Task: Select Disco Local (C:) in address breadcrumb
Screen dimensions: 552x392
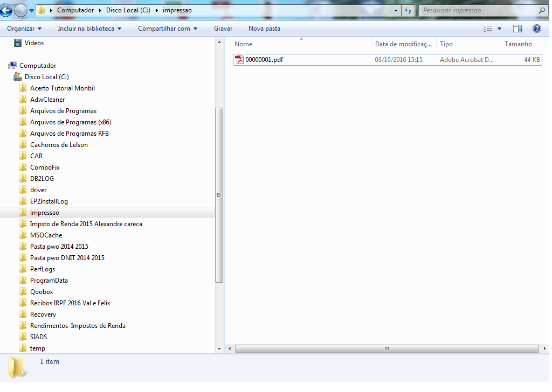Action: (128, 10)
